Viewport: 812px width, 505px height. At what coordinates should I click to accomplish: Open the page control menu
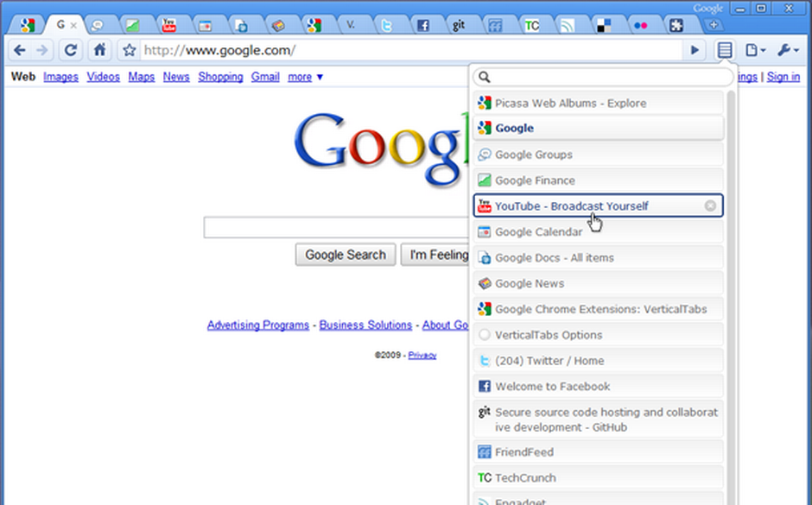[754, 50]
